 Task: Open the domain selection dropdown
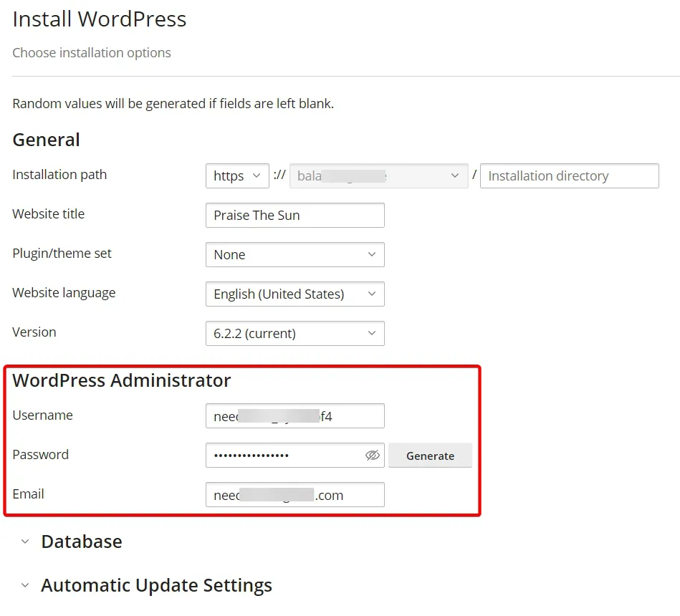(378, 175)
